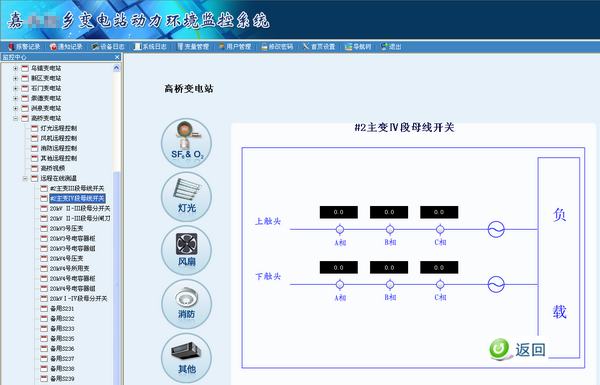Image resolution: width=600 pixels, height=385 pixels.
Task: Open the 灯光 lighting control icon
Action: 186,197
